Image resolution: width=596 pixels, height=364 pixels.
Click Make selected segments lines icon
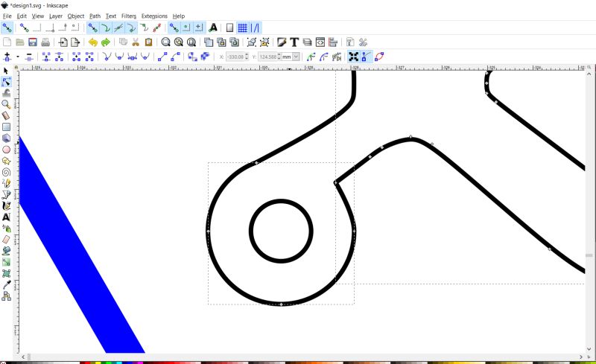(x=162, y=57)
